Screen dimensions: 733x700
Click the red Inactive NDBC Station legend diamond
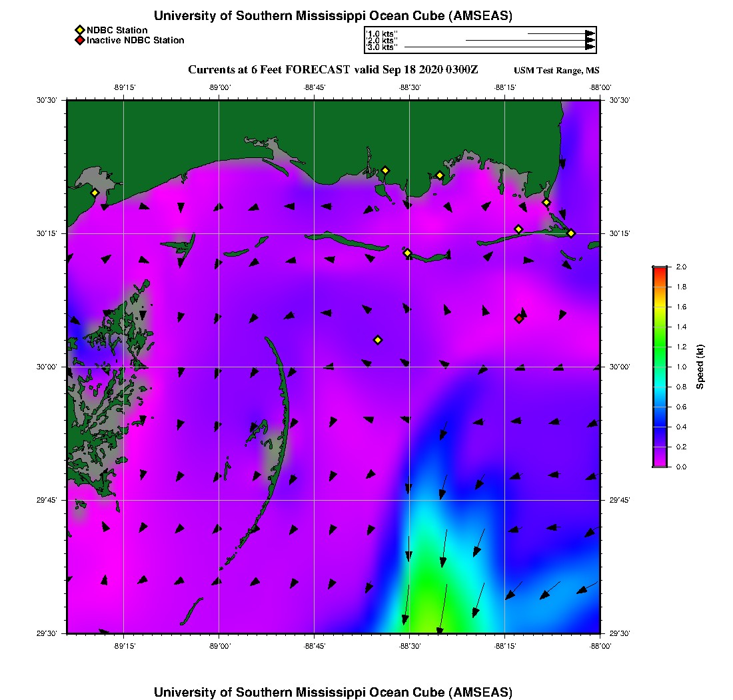79,40
